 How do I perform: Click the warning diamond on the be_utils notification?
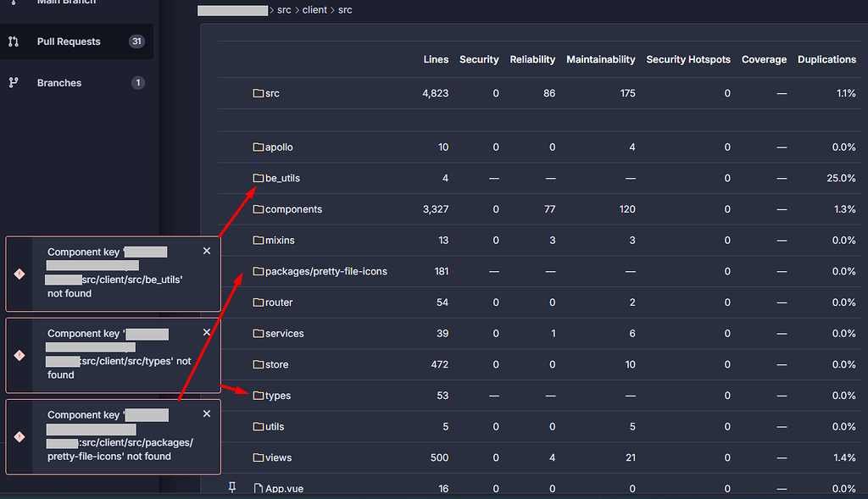click(19, 273)
